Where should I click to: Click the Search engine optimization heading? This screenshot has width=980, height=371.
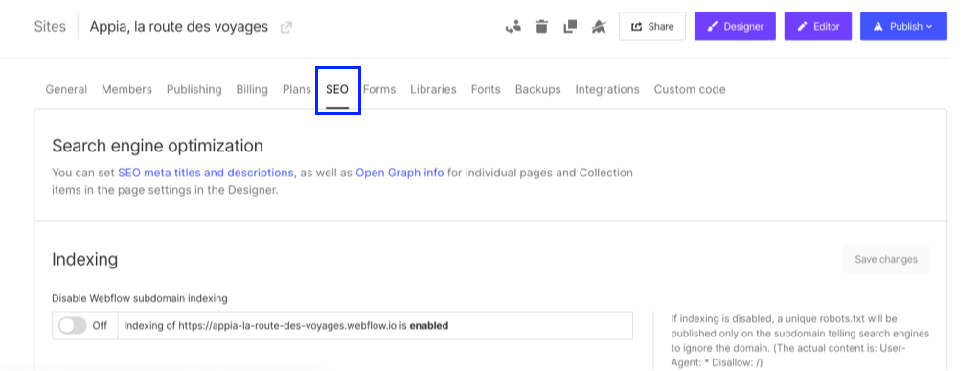[x=157, y=146]
